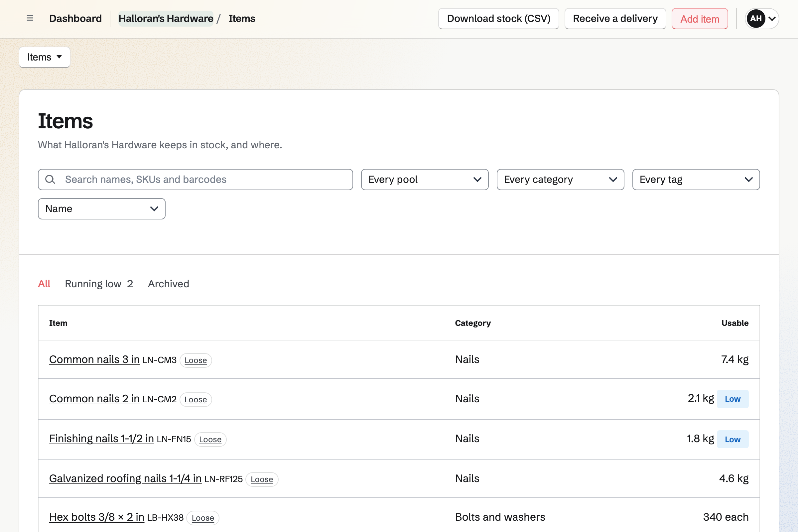Open Halloran's Hardware breadcrumb
Screen dimensions: 798x532
[x=166, y=18]
